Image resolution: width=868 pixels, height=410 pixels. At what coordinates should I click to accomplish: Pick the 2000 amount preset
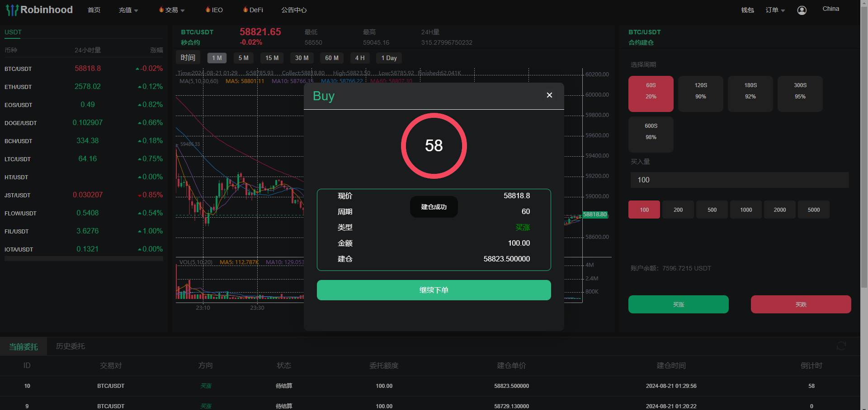[x=780, y=210]
